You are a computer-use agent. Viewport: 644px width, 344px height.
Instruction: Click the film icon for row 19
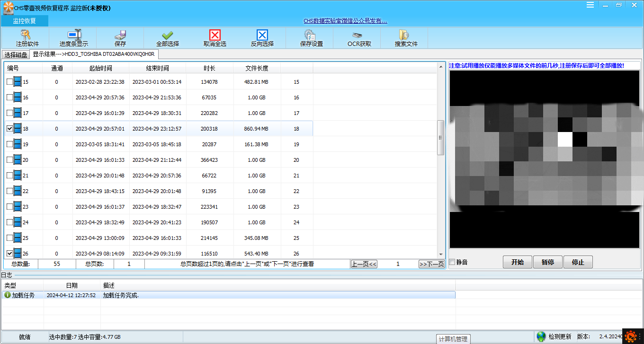click(18, 144)
